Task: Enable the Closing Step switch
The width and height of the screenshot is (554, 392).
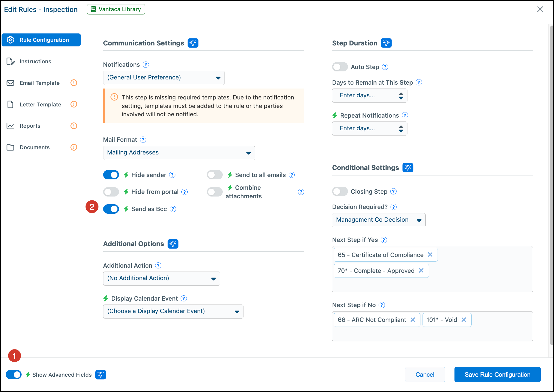Action: click(x=340, y=192)
